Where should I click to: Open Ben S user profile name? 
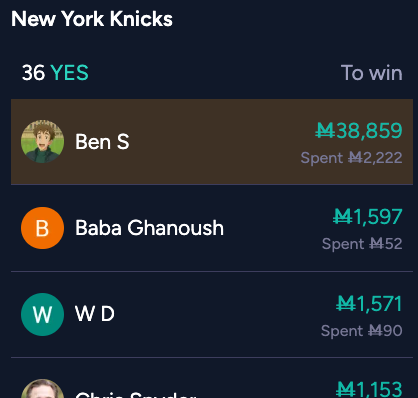(102, 142)
